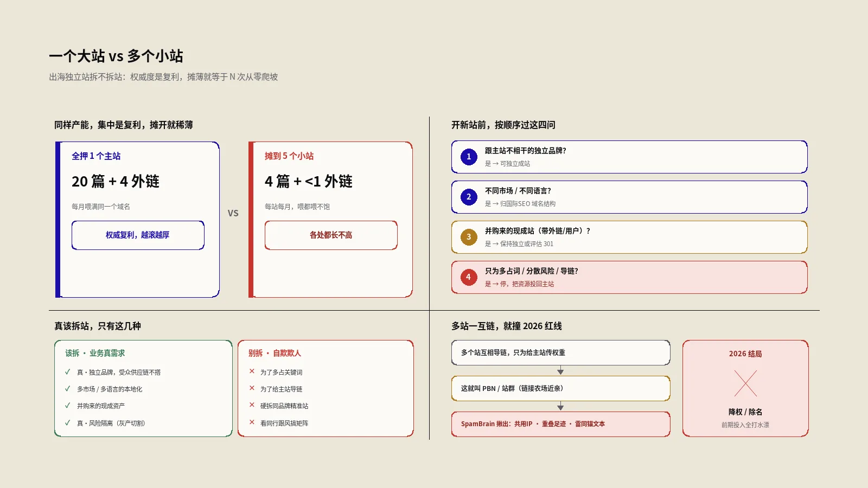This screenshot has width=868, height=488.
Task: Click the label 全押 1 个主站
Action: (x=96, y=156)
